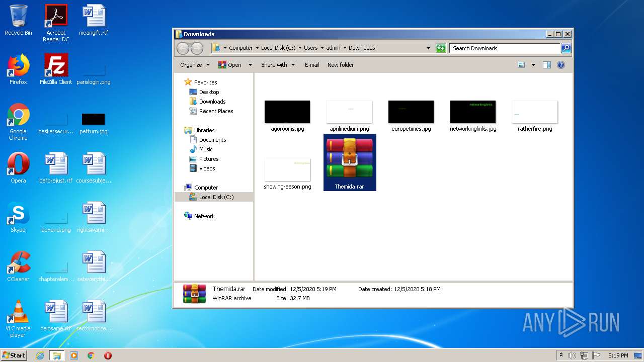Create a New folder from toolbar
This screenshot has width=644, height=362.
click(341, 65)
